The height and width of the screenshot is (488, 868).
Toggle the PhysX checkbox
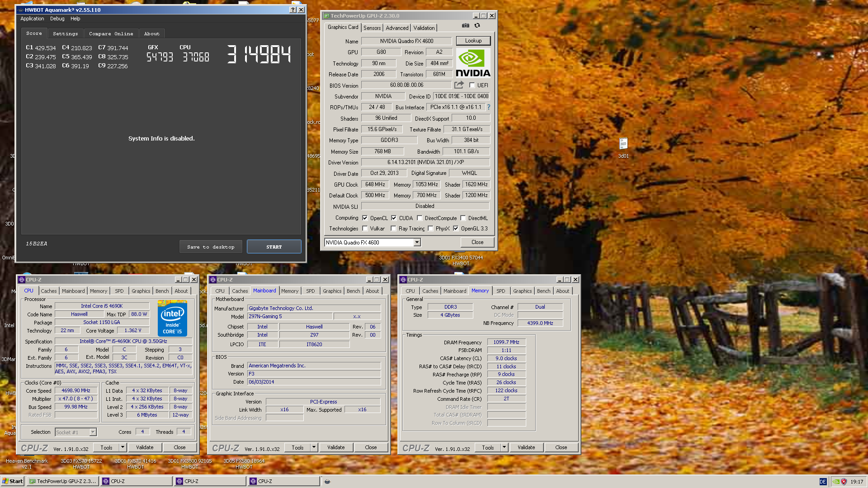(x=430, y=229)
